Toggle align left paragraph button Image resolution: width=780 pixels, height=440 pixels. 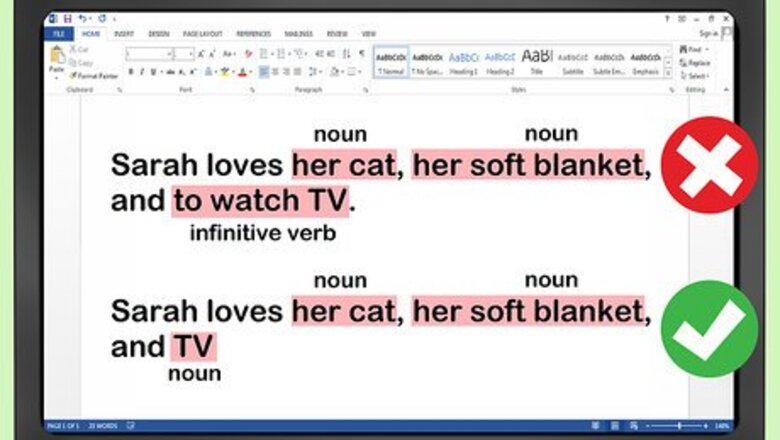[x=264, y=72]
